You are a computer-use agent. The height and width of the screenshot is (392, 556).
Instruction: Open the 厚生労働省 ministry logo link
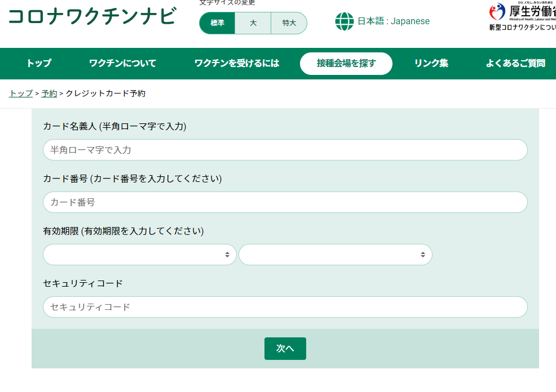(522, 12)
